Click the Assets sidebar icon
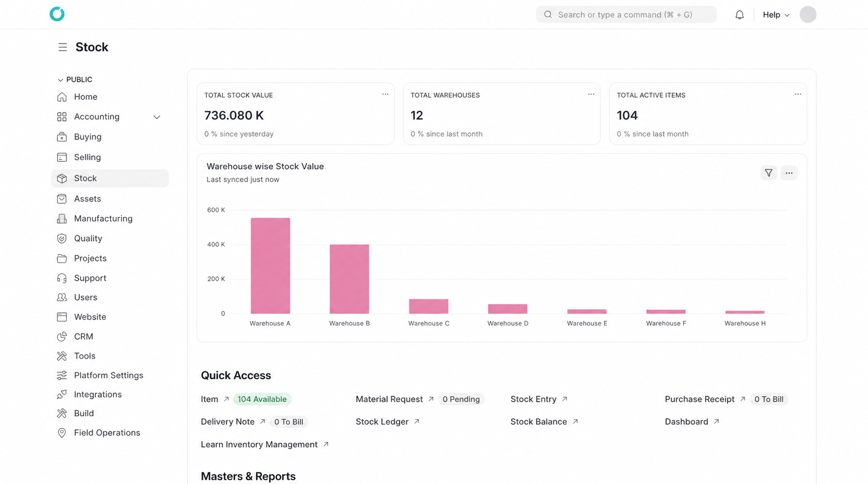The image size is (868, 484). pyautogui.click(x=62, y=198)
